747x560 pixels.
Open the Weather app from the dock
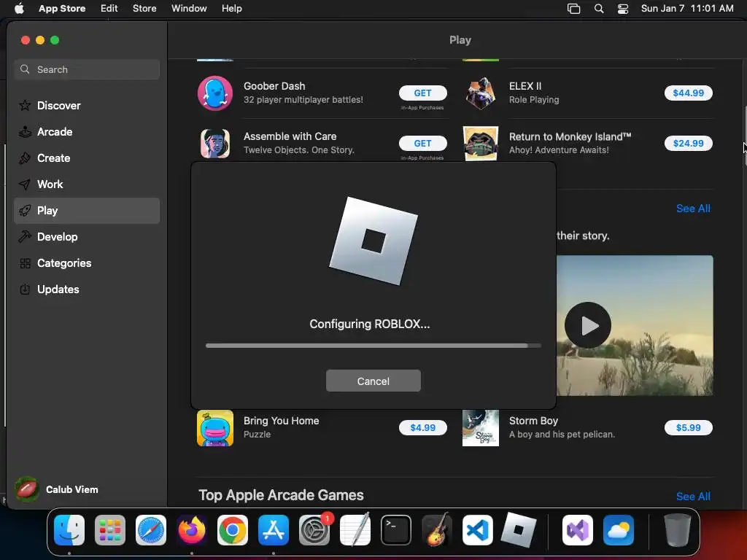pos(619,530)
